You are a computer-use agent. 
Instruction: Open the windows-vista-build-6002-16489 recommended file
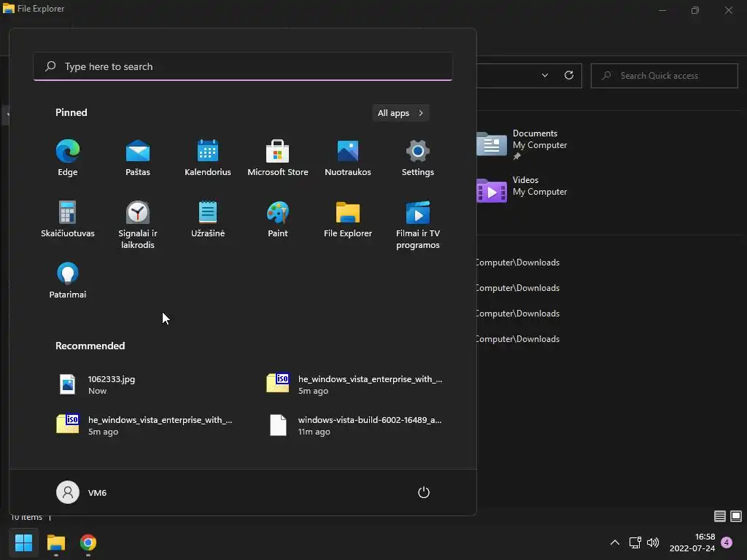(x=357, y=426)
